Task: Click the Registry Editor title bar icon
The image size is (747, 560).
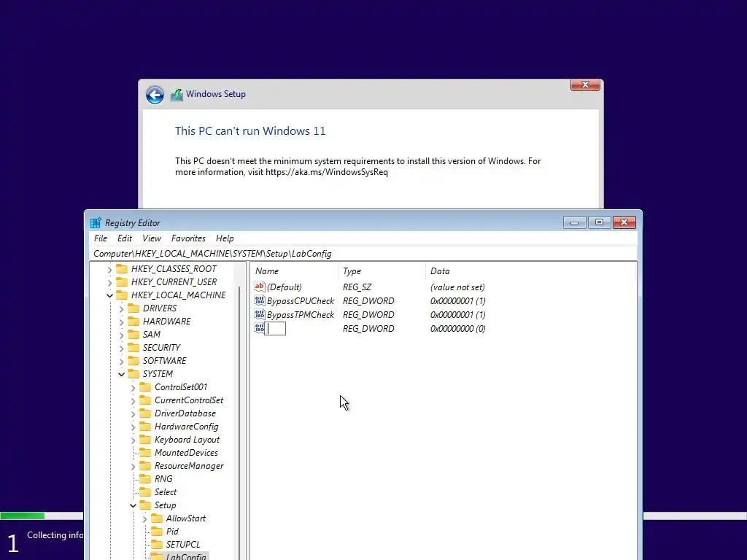Action: [96, 223]
